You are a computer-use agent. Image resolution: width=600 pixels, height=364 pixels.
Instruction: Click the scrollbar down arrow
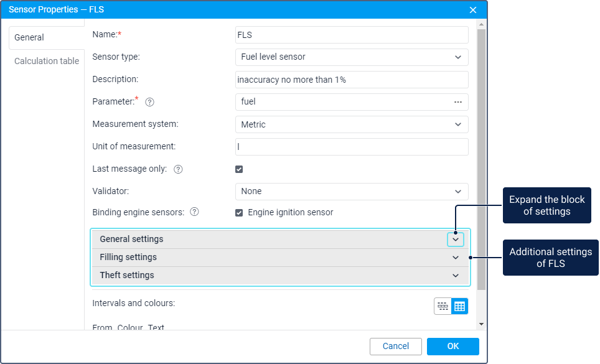click(481, 324)
